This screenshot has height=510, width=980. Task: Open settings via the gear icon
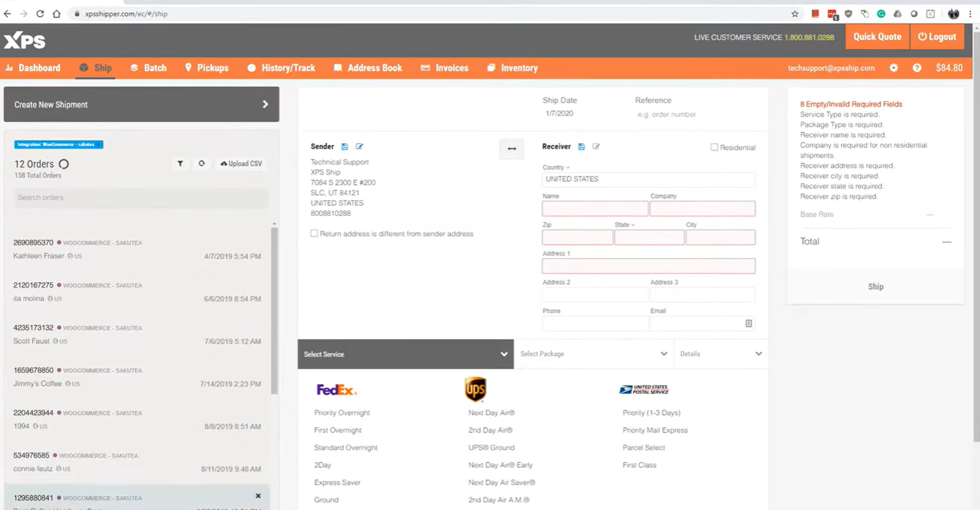(x=893, y=68)
